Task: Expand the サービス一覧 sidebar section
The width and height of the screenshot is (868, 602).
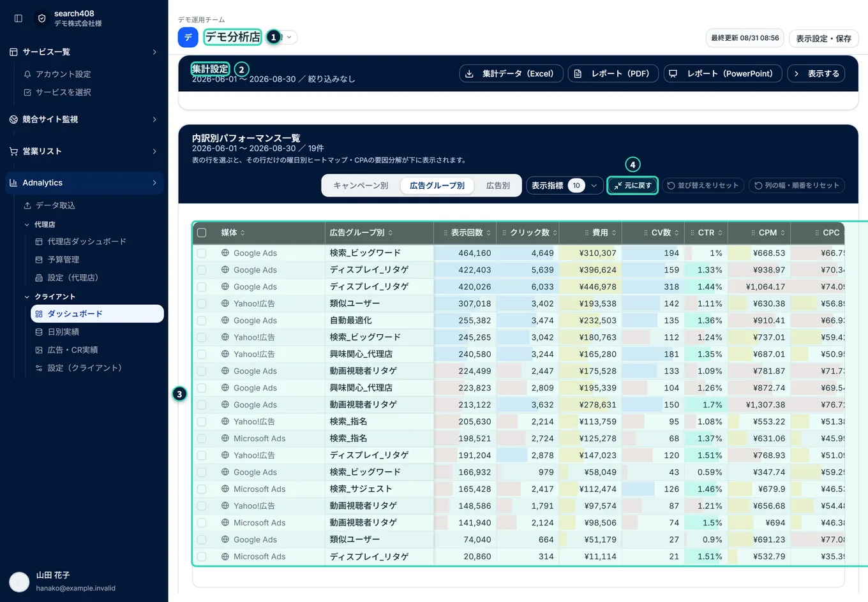Action: coord(84,52)
